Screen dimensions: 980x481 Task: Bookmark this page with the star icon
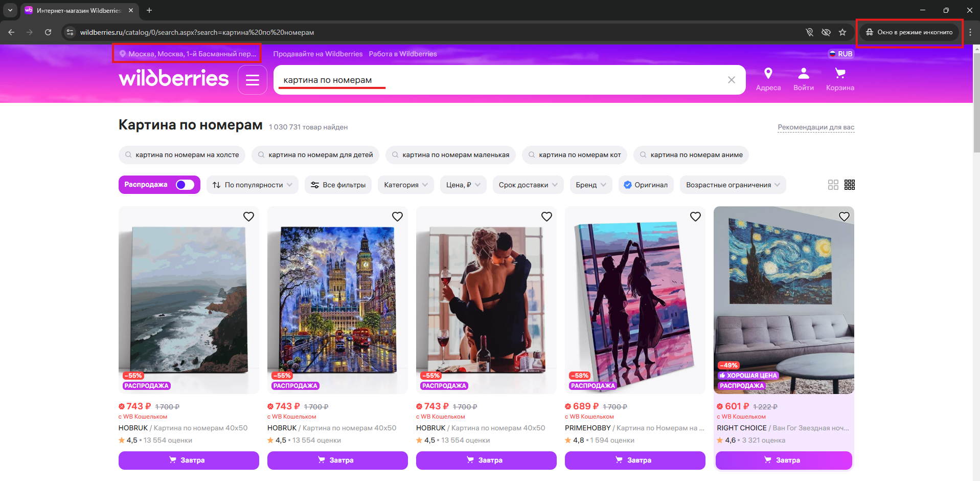coord(842,32)
